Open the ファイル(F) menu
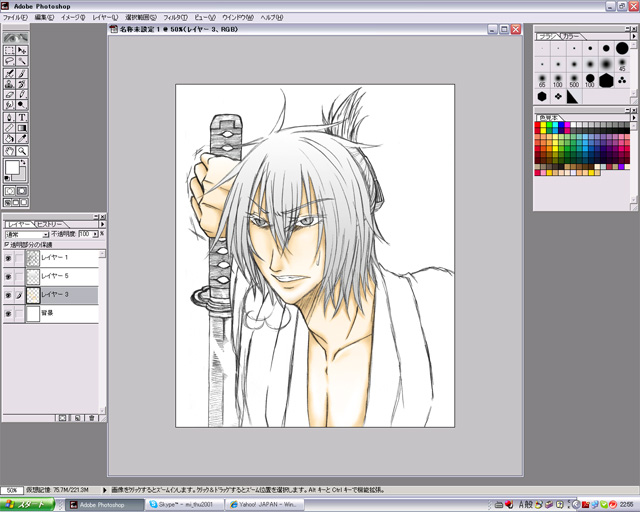The width and height of the screenshot is (640, 512). 15,18
